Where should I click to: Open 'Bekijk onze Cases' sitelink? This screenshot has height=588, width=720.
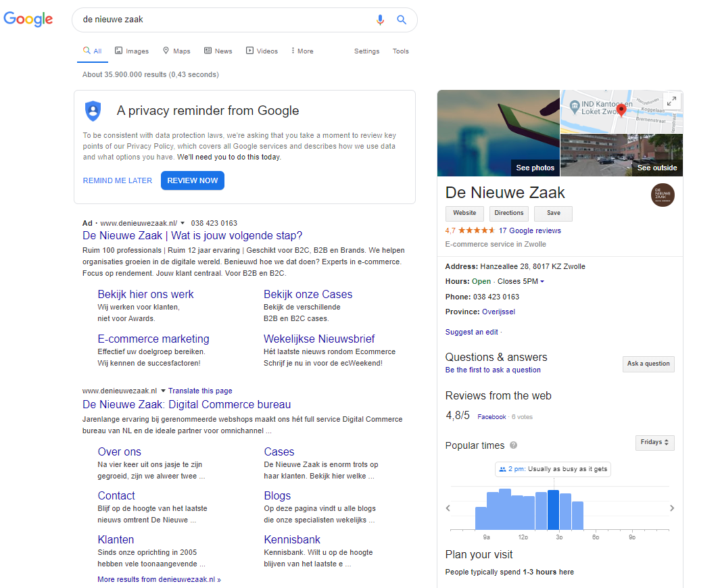coord(308,294)
